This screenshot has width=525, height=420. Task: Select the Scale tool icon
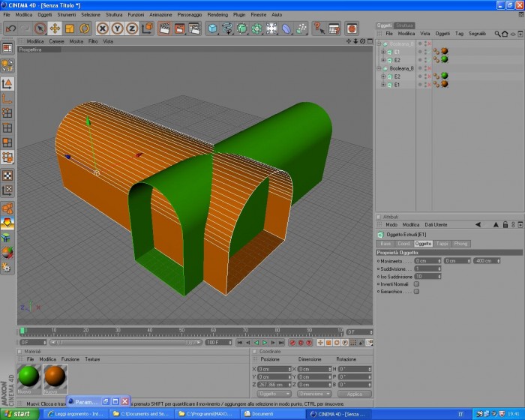[70, 28]
